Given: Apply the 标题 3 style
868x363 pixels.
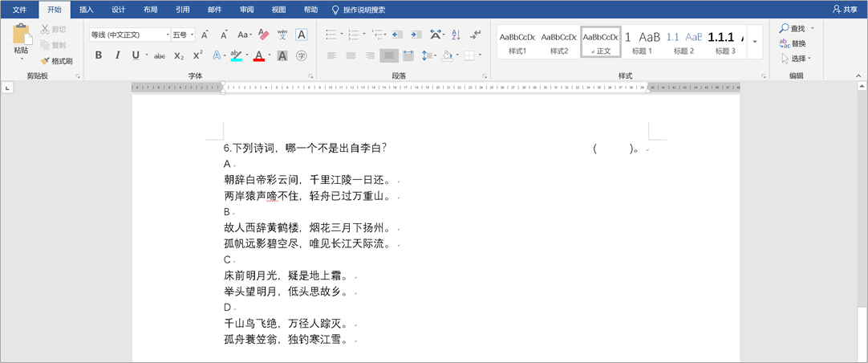Looking at the screenshot, I should 725,42.
